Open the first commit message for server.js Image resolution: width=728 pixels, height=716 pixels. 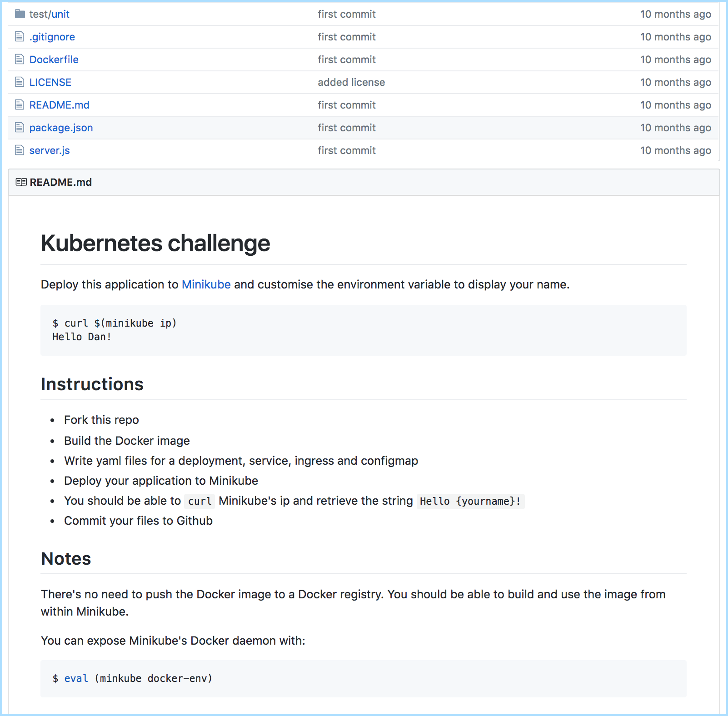pyautogui.click(x=347, y=150)
